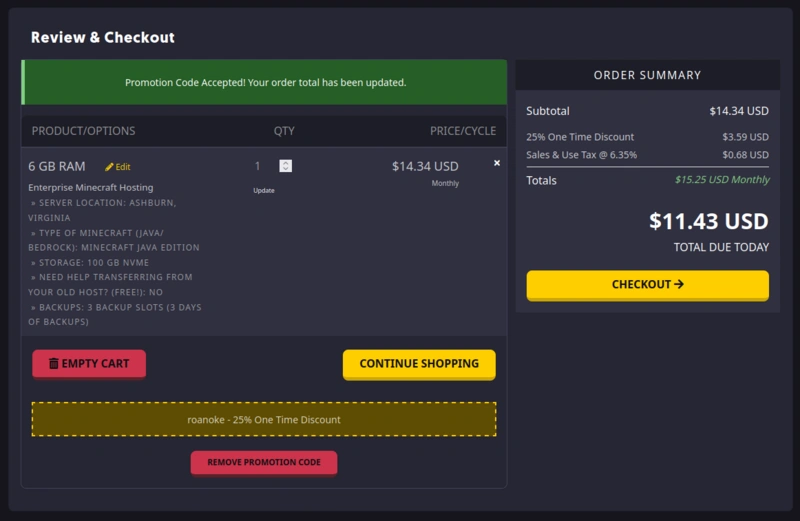
Task: Click the arrow icon on the Checkout button
Action: [x=679, y=284]
